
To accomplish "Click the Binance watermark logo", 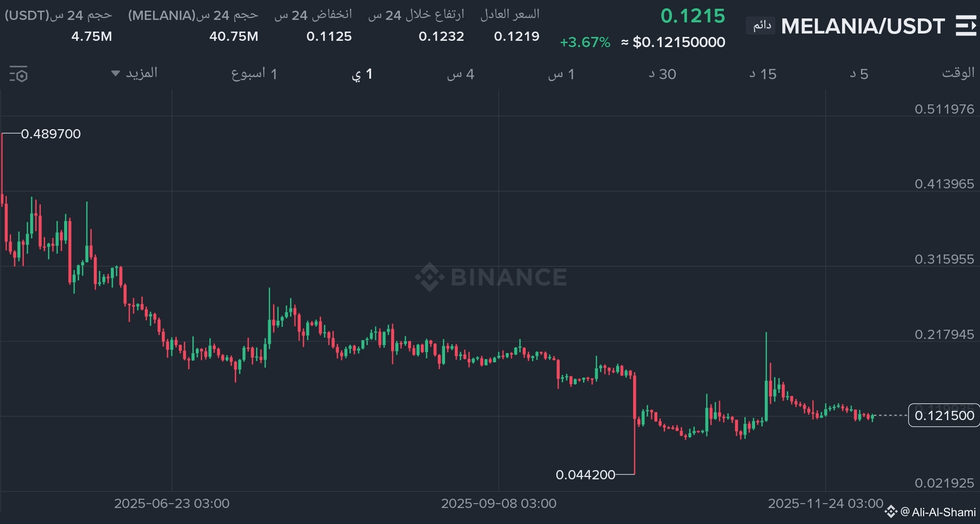I will [x=430, y=277].
